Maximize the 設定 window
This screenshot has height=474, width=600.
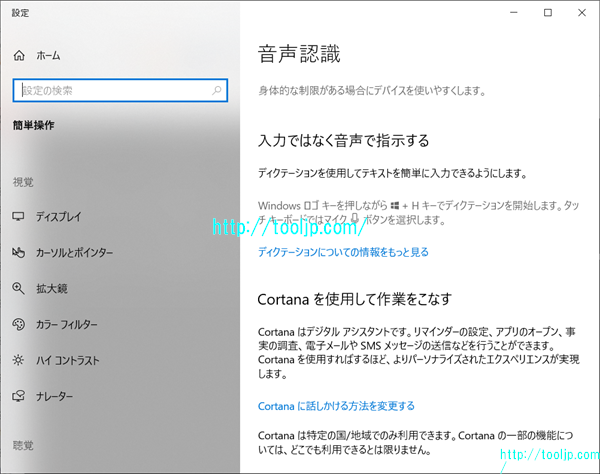(x=548, y=13)
